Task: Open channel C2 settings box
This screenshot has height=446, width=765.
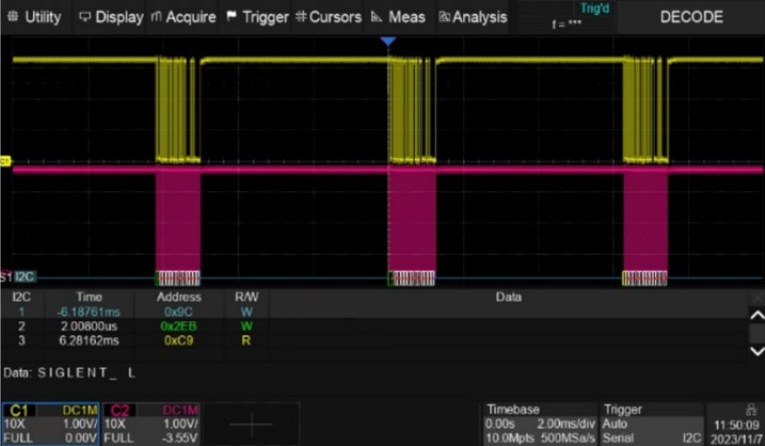Action: [151, 424]
